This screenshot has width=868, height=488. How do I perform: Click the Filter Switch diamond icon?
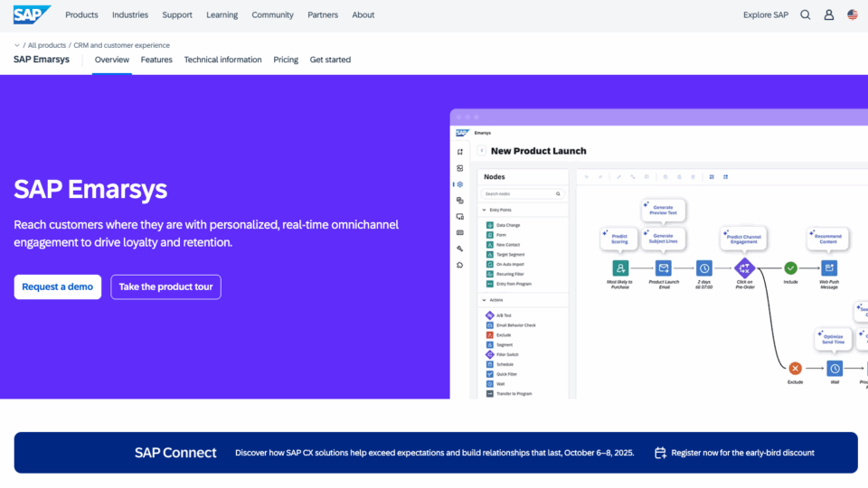(x=490, y=354)
